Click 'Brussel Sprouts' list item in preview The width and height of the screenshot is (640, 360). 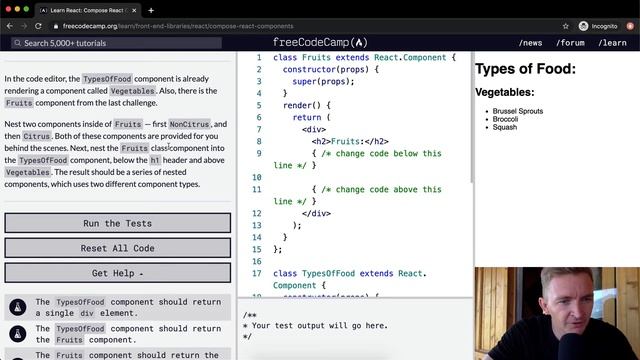click(518, 111)
